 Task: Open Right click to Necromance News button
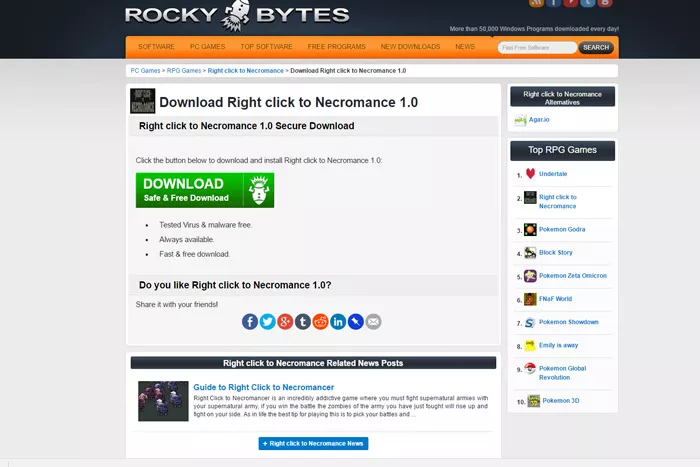click(313, 443)
